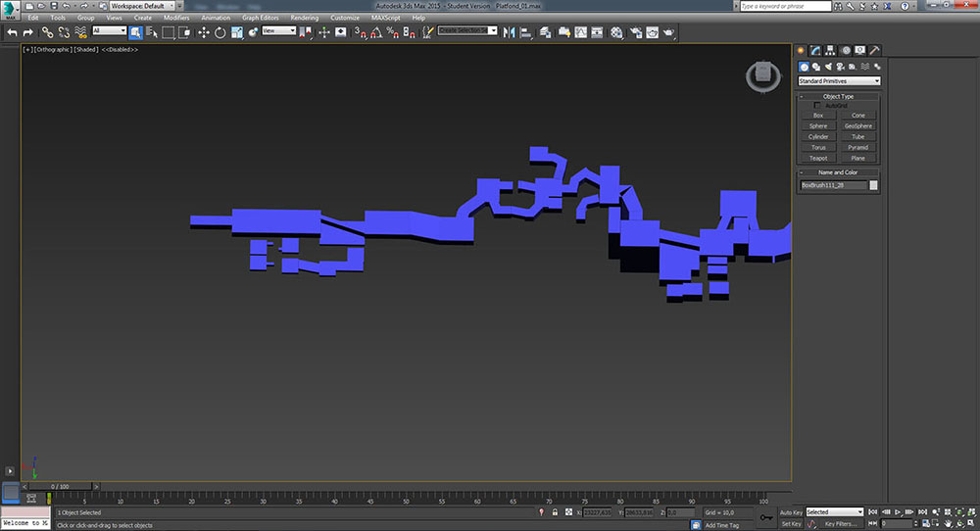Click the Key Filters button
980x531 pixels.
click(x=842, y=524)
